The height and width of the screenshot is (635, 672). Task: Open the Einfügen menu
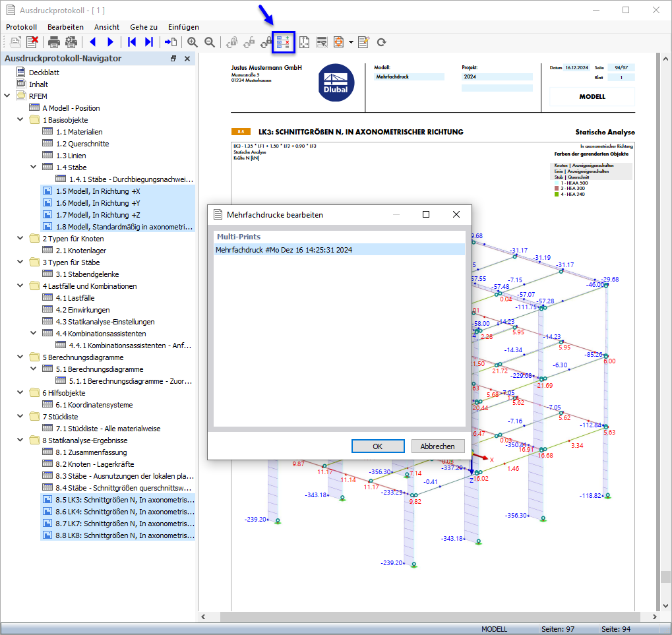[183, 27]
